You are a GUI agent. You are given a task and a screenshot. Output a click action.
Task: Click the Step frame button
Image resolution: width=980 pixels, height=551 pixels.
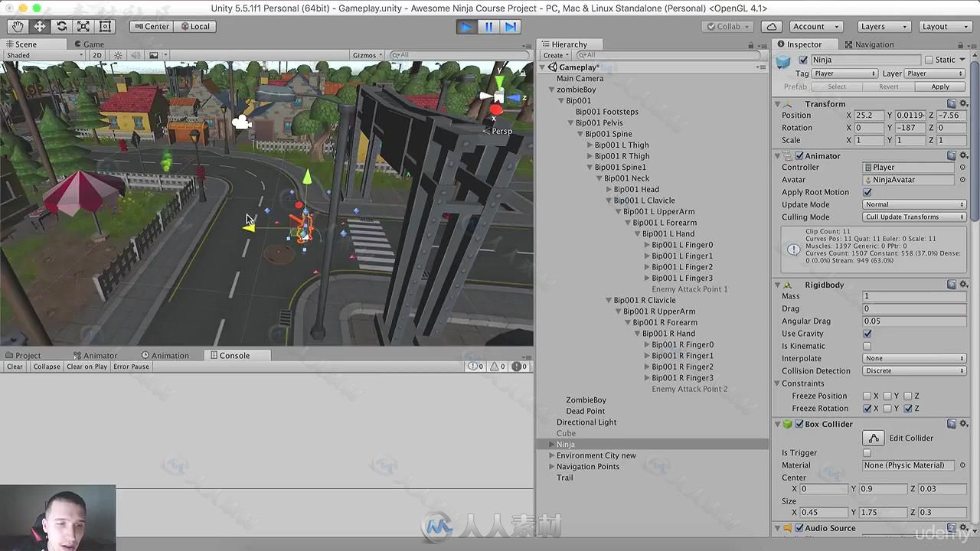[x=511, y=26]
